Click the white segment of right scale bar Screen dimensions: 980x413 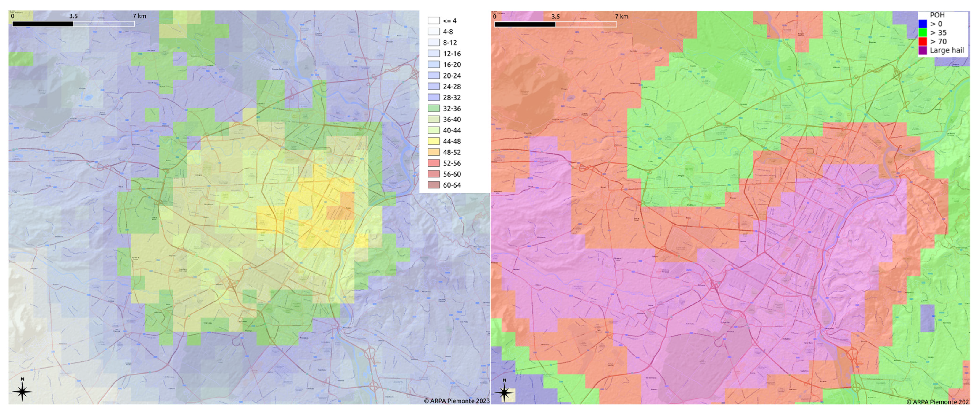tap(586, 24)
